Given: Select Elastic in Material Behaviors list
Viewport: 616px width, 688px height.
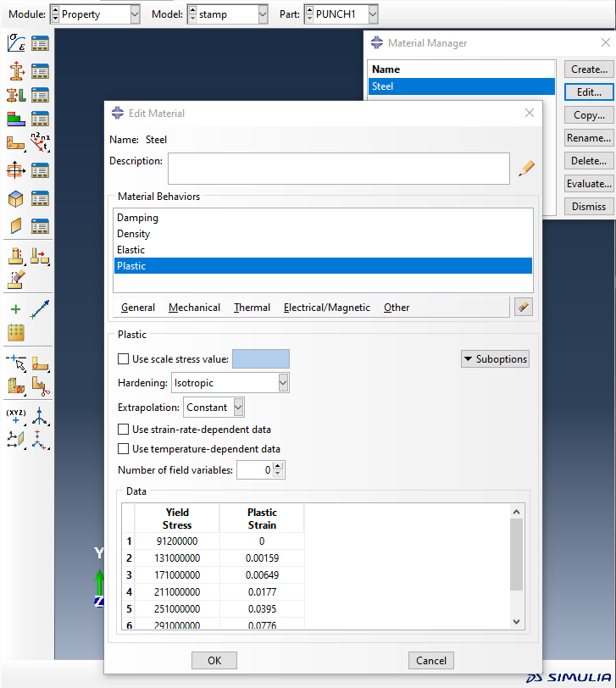Looking at the screenshot, I should click(323, 250).
